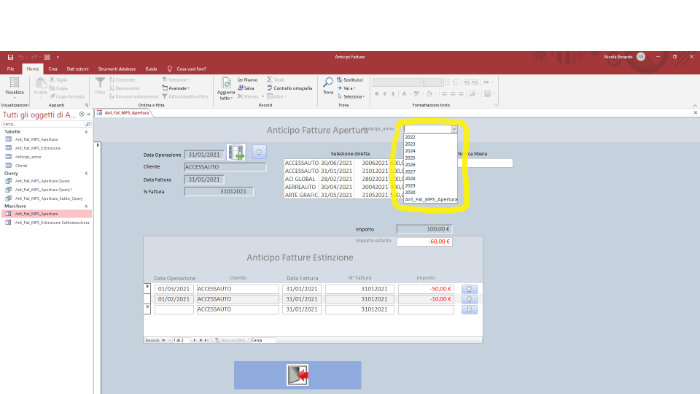Click Nuovo in the Record group
Viewport: 700px width, 394px height.
point(248,80)
